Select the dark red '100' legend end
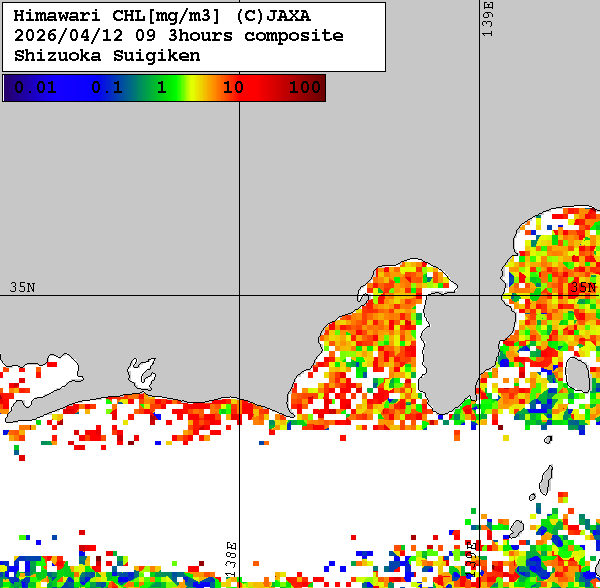600x588 pixels. 304,88
